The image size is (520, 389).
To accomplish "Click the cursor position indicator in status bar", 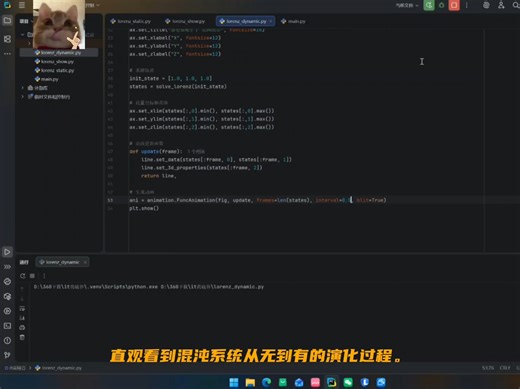I will [x=488, y=368].
